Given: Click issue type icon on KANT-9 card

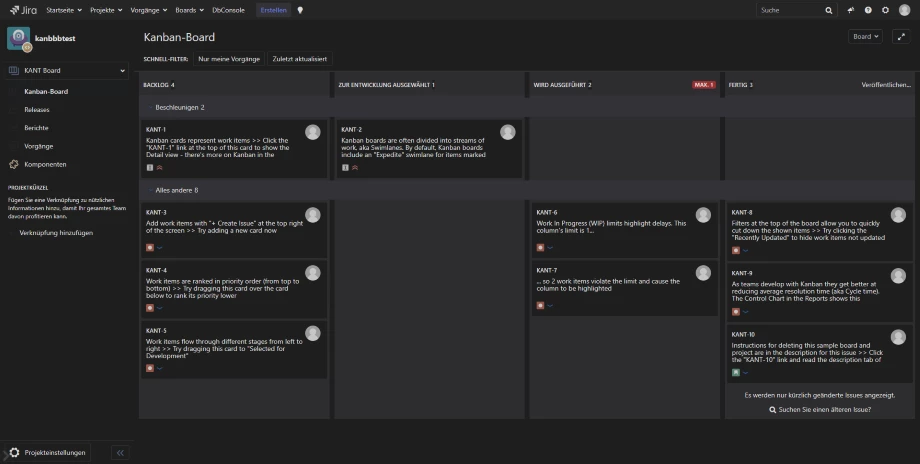Looking at the screenshot, I should tap(735, 311).
